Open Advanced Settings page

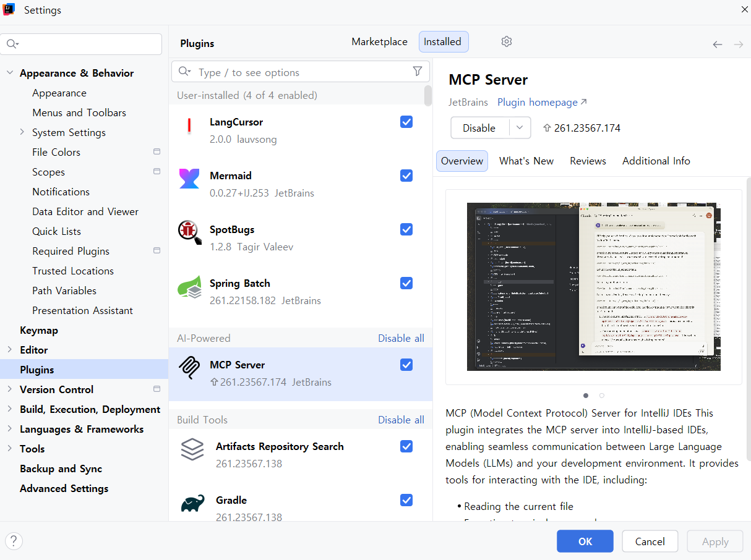pyautogui.click(x=64, y=488)
